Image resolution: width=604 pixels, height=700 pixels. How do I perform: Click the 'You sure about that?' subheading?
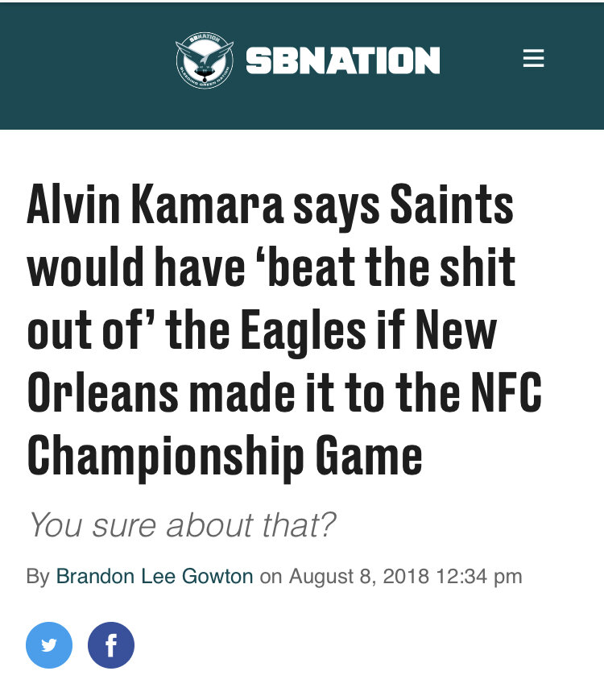(181, 526)
